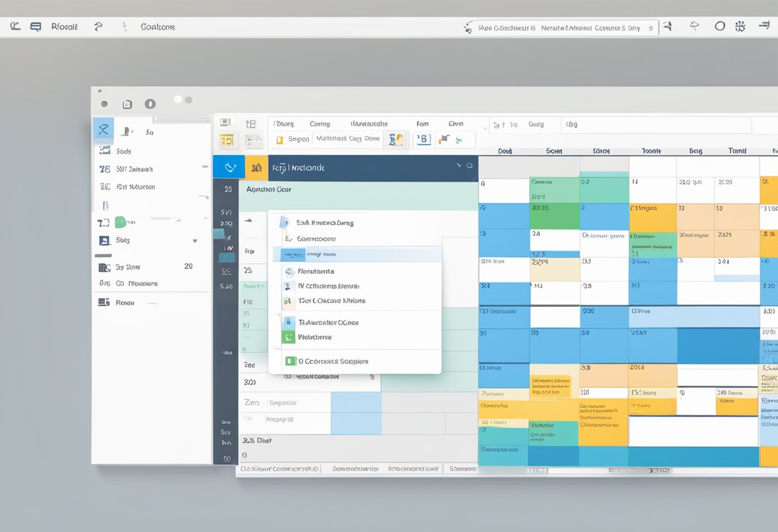Click the 'Coatcons' label in the top bar
This screenshot has height=532, width=778.
pos(157,27)
